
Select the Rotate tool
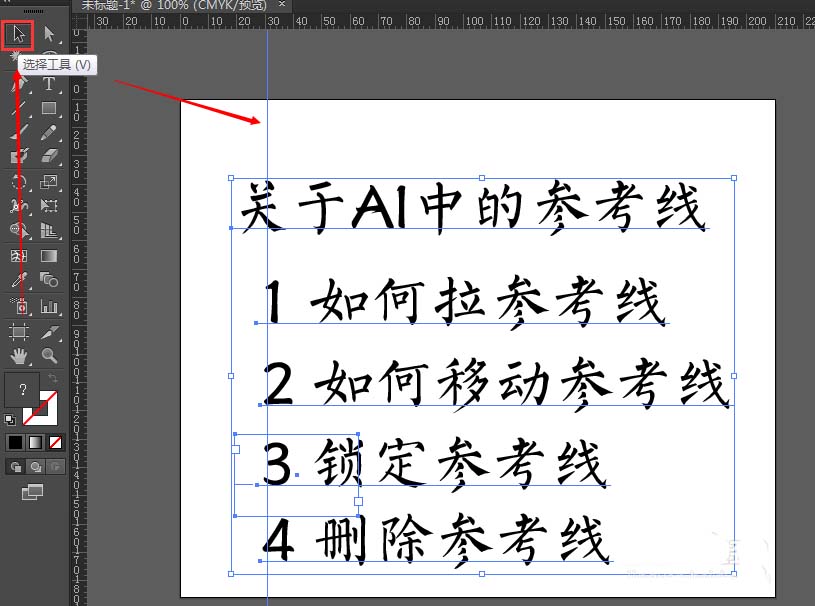(x=19, y=182)
